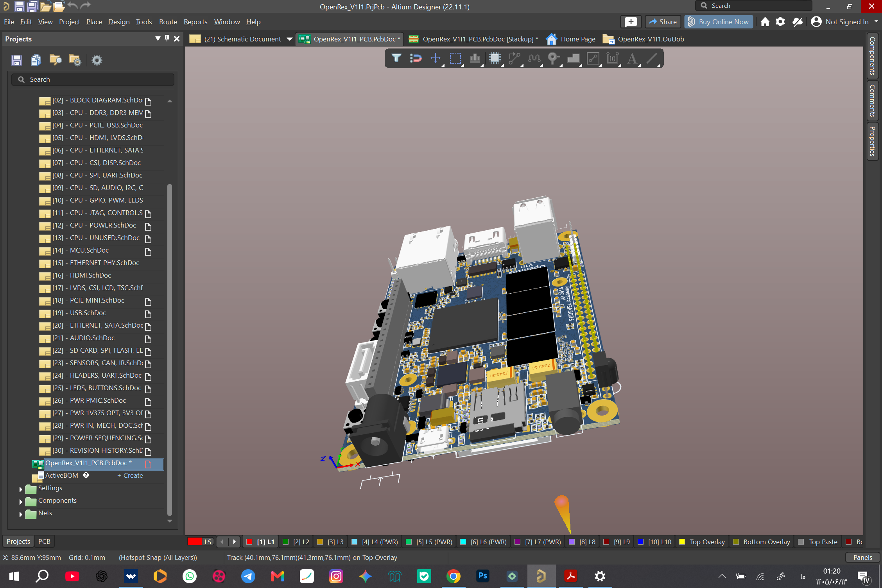Switch to the PCB panel tab
Image resolution: width=882 pixels, height=588 pixels.
pos(44,541)
